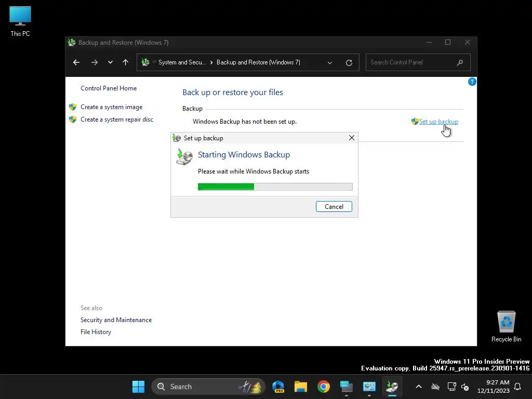The height and width of the screenshot is (399, 532).
Task: Click the breadcrumb separator chevron after System and Secu...
Action: click(x=211, y=63)
